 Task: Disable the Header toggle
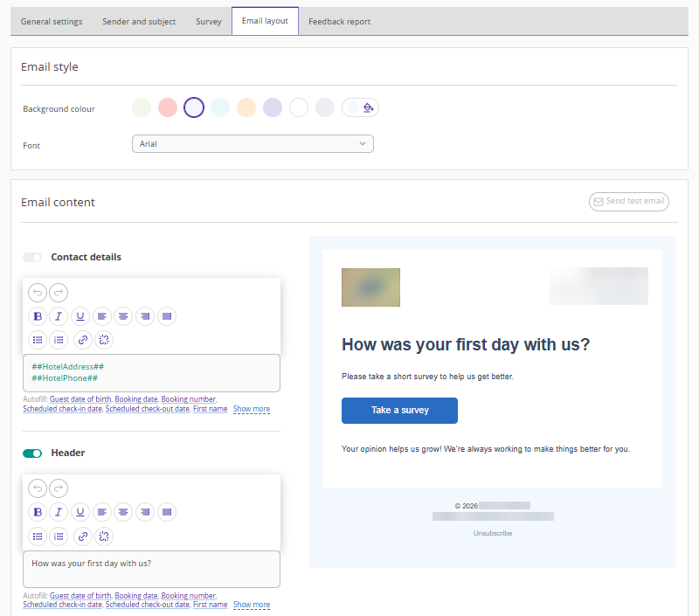click(x=32, y=453)
